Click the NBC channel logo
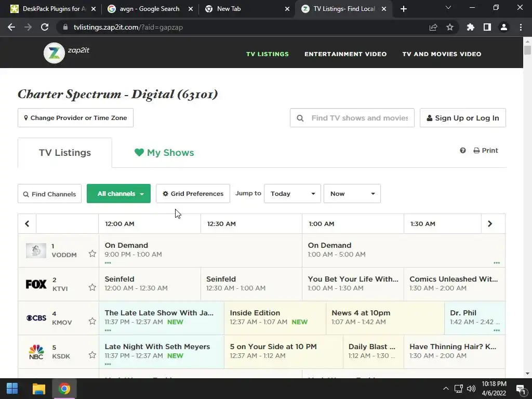532x399 pixels. pyautogui.click(x=36, y=352)
